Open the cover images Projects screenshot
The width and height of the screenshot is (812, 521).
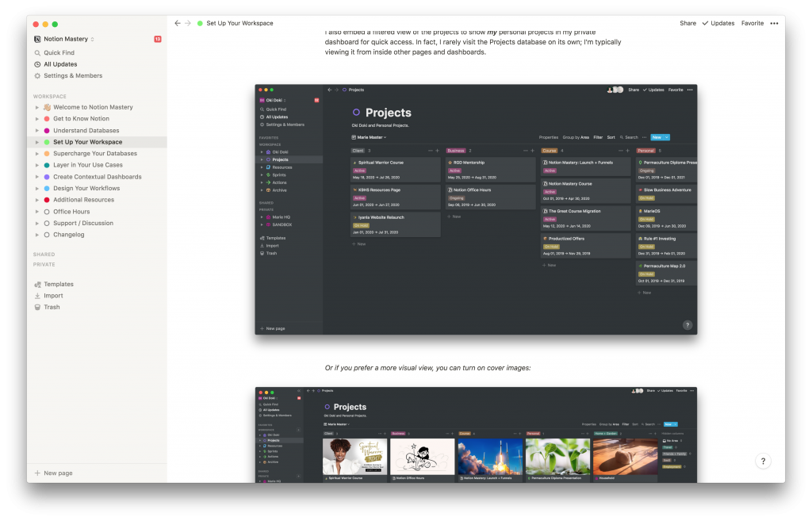[x=476, y=435]
